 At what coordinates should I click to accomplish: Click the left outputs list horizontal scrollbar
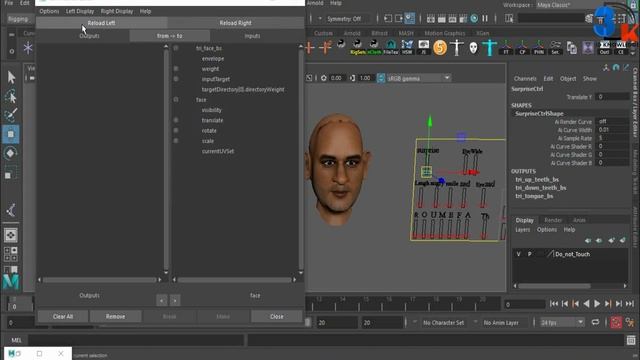click(x=100, y=280)
